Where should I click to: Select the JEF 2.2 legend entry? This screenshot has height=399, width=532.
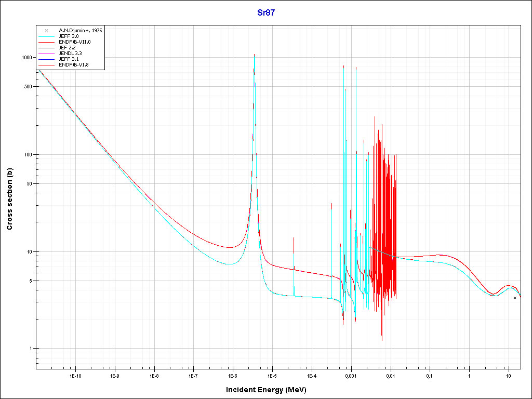point(69,48)
